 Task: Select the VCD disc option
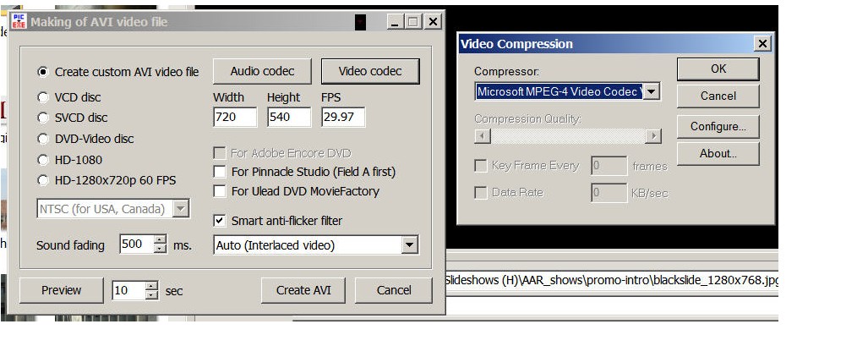tap(44, 97)
